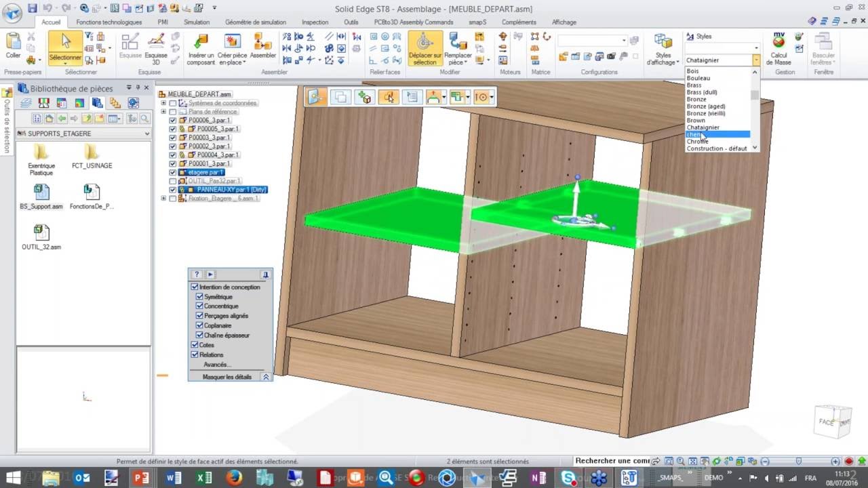Click view orientation cube labeled FACE

(833, 422)
